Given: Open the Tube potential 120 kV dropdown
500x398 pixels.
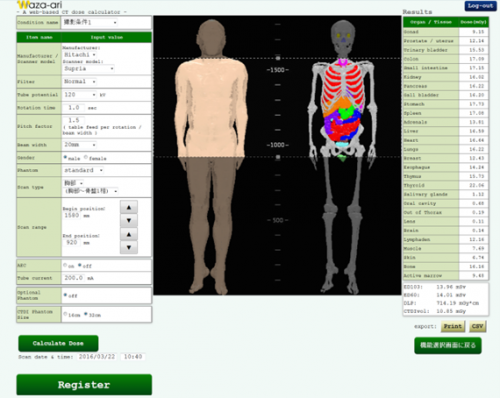Looking at the screenshot, I should pos(80,95).
